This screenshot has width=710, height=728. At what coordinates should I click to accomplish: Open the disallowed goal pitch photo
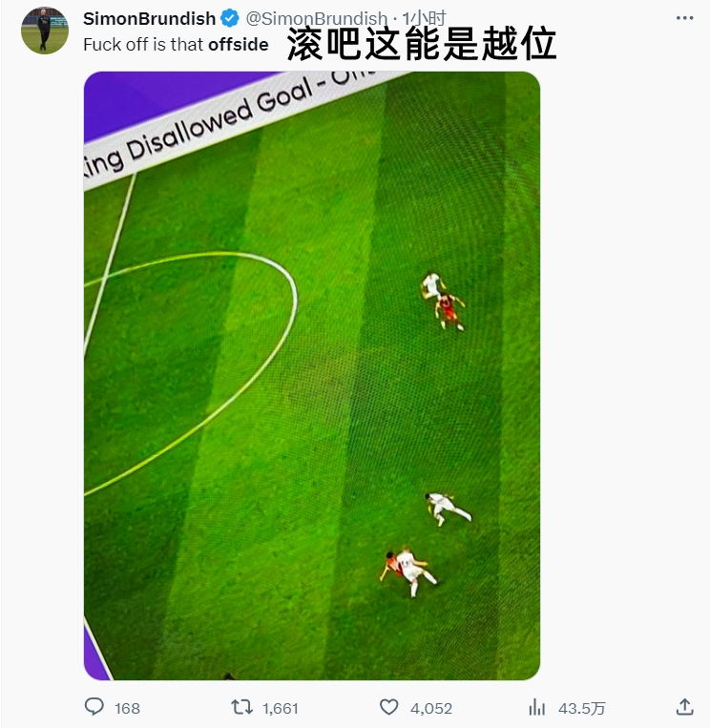312,376
